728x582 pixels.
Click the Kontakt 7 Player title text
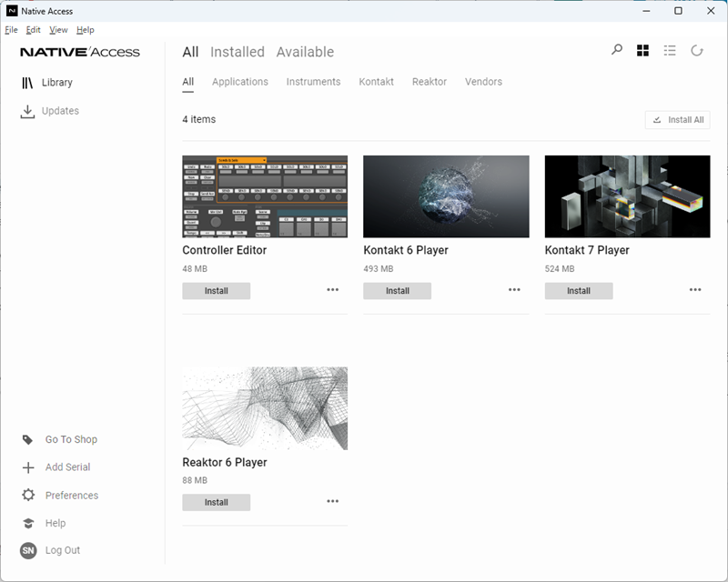pos(587,250)
